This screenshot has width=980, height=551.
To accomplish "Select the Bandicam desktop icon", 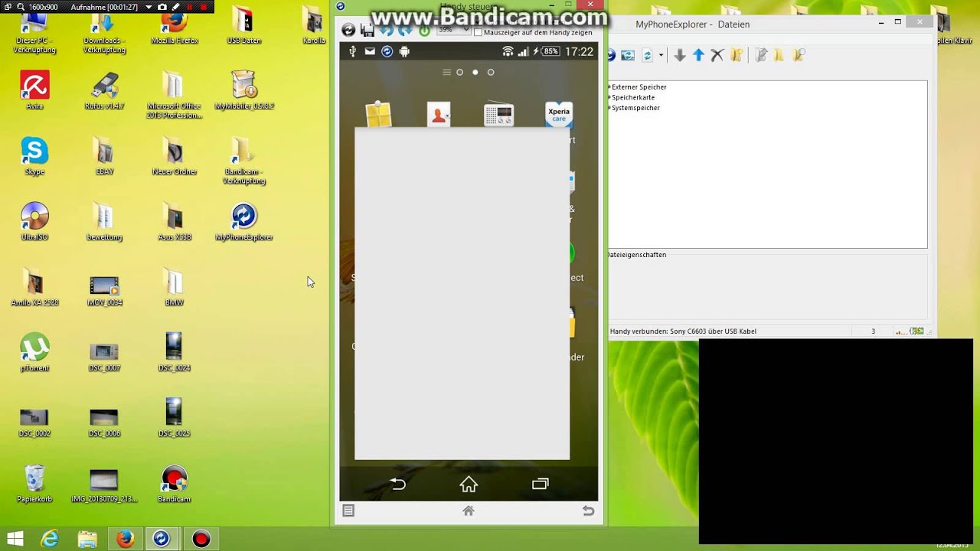I will [x=175, y=484].
